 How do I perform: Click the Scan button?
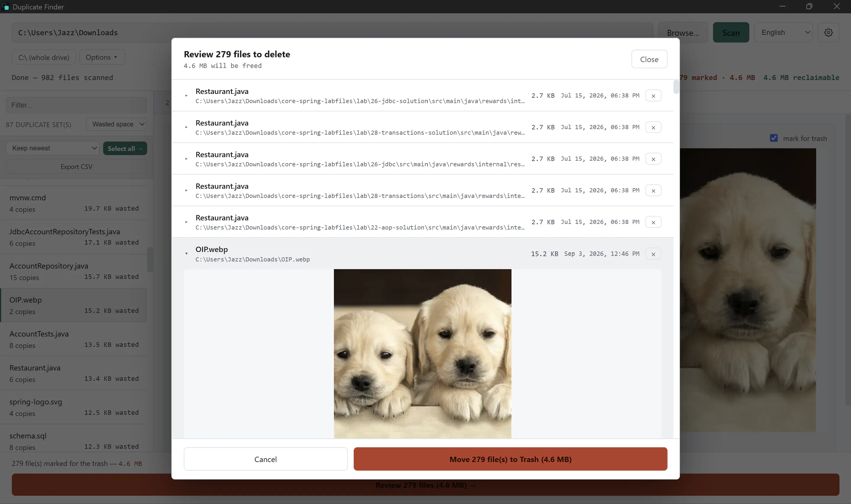click(x=731, y=32)
